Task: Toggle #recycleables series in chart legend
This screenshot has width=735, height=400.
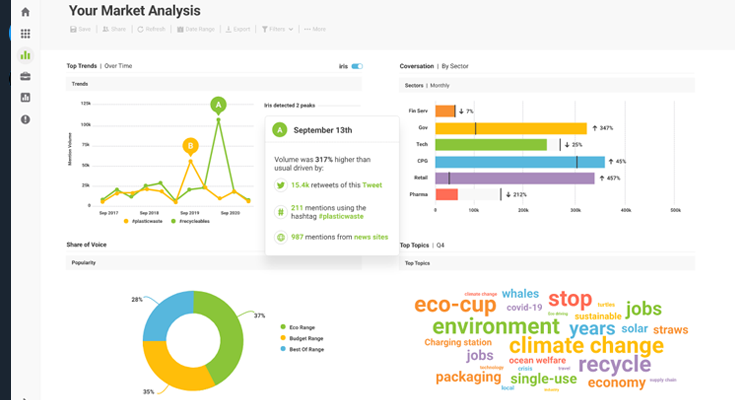Action: click(x=190, y=221)
